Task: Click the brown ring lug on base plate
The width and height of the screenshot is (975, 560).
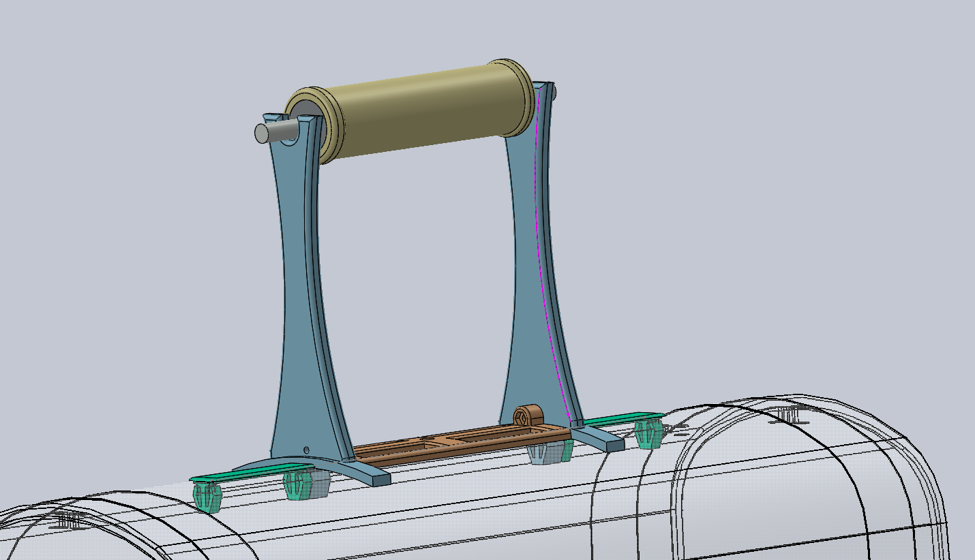Action: click(x=528, y=415)
